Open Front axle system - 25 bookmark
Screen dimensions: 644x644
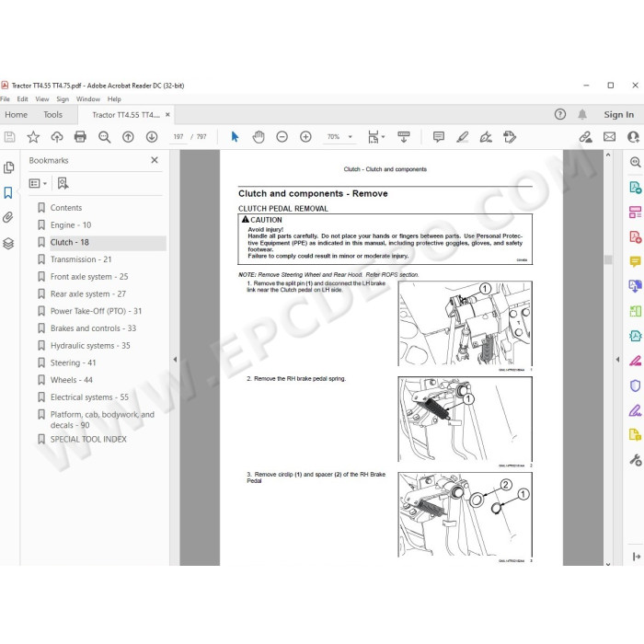[x=89, y=277]
